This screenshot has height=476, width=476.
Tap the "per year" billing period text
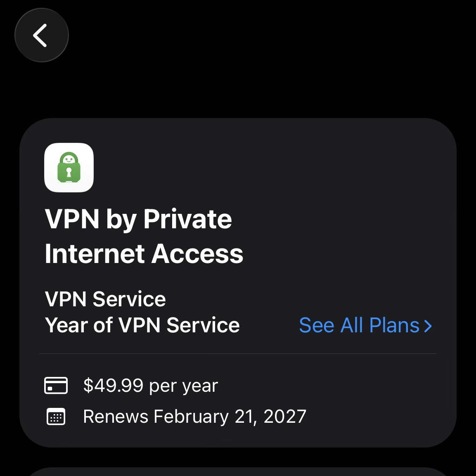(183, 386)
